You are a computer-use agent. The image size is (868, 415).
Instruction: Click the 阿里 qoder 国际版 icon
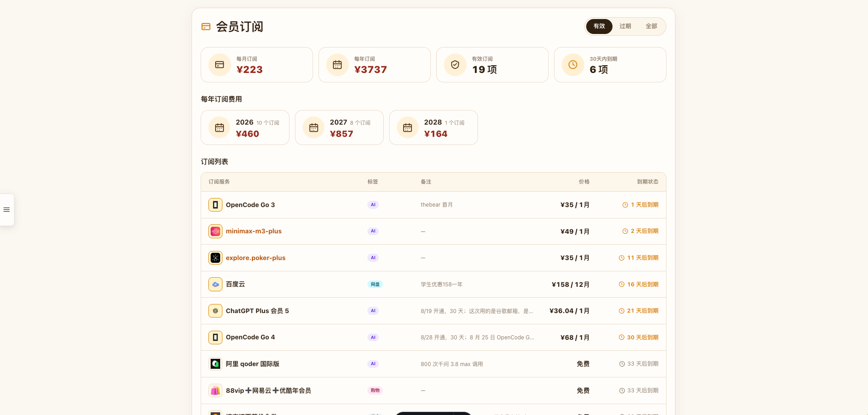pyautogui.click(x=216, y=364)
